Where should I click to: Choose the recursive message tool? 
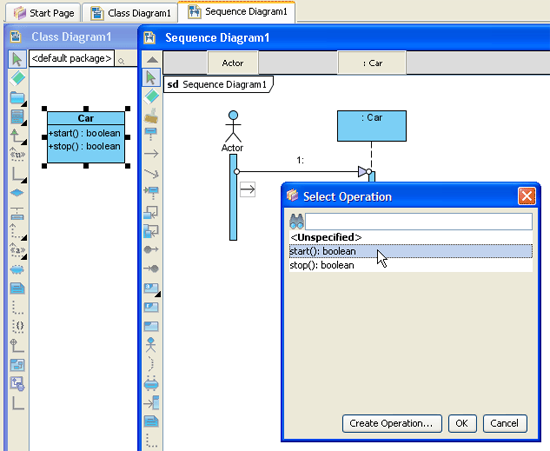(151, 231)
